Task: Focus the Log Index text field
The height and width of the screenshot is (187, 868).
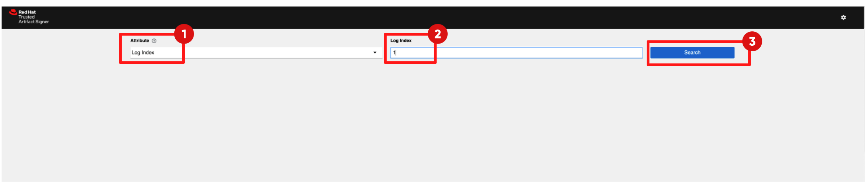Action: (x=516, y=53)
